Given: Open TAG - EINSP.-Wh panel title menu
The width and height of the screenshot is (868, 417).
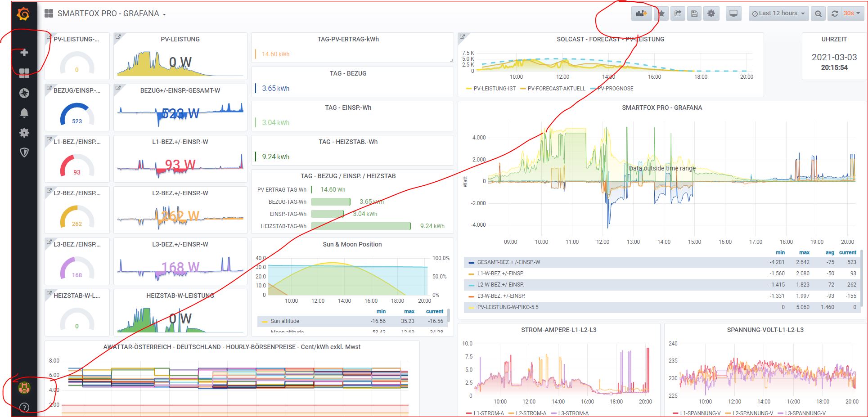Looking at the screenshot, I should click(348, 108).
